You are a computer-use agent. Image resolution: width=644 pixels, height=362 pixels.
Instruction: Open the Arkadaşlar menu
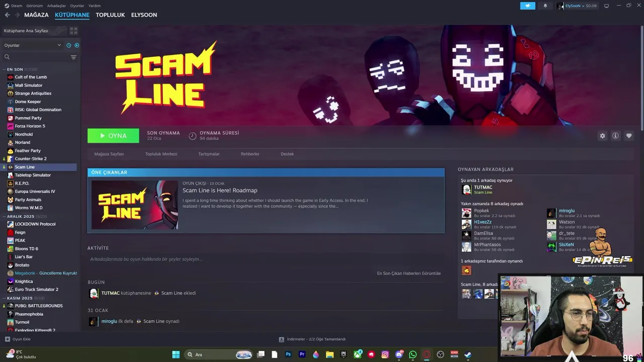pos(56,6)
